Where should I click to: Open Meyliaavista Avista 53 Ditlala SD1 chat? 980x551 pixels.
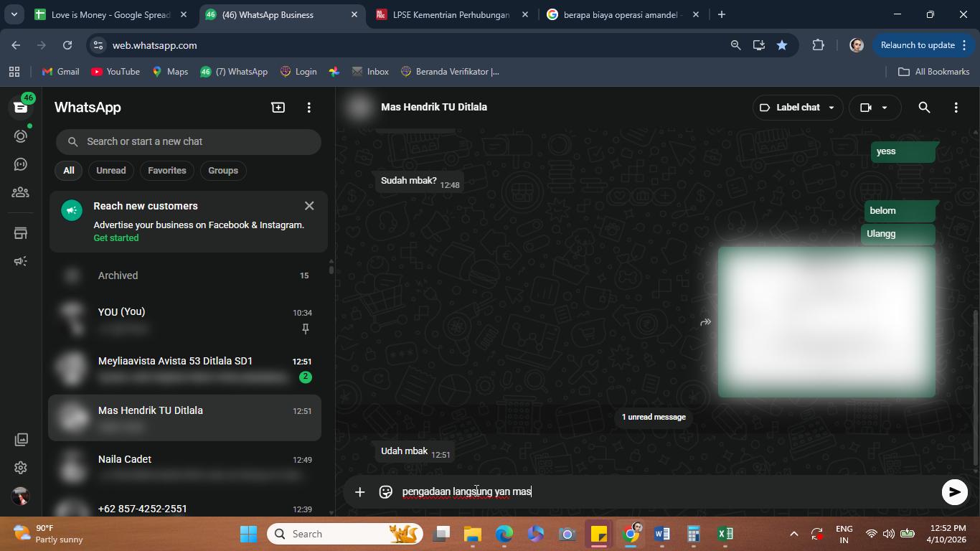point(185,369)
